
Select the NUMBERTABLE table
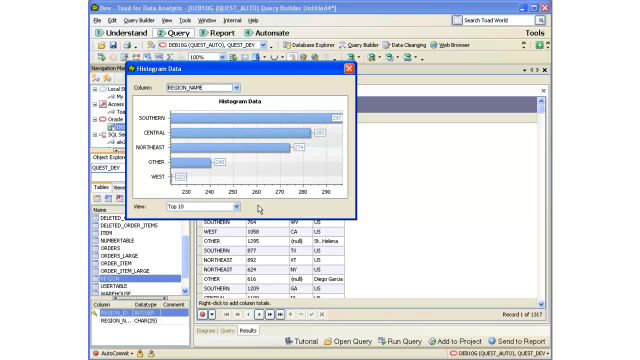click(x=117, y=241)
